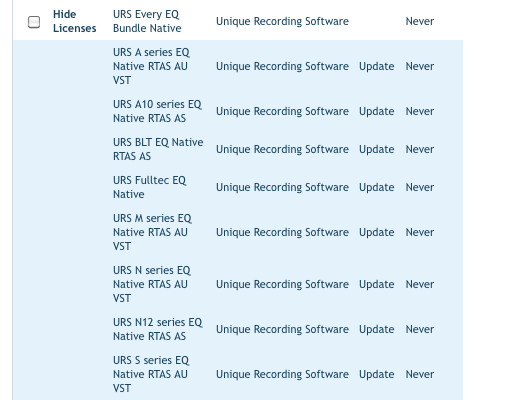Select URS A series EQ license name
Screen dimensions: 525x400
point(151,66)
